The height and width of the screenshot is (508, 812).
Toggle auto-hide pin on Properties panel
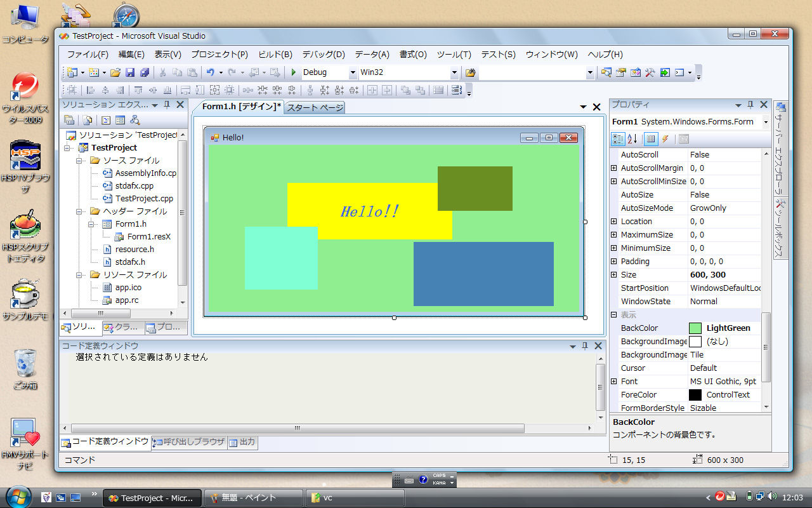point(750,105)
